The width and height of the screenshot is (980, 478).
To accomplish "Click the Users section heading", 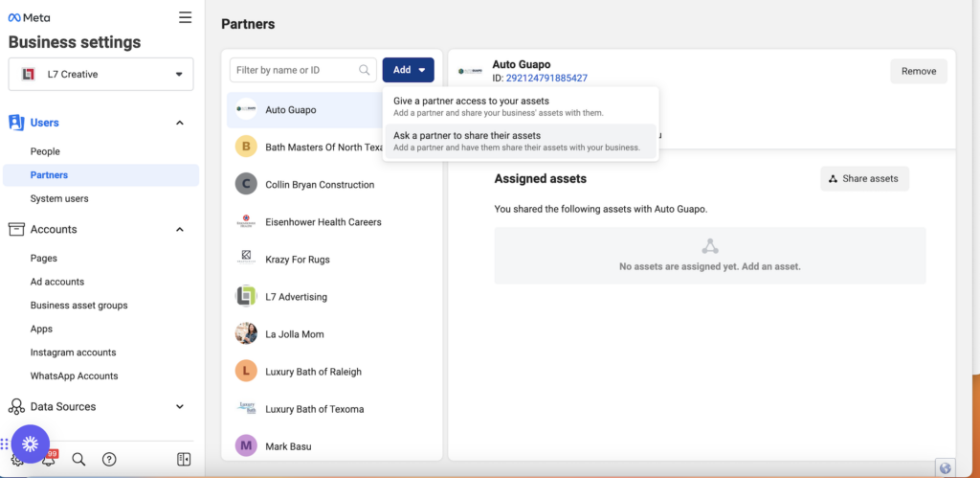I will [44, 123].
